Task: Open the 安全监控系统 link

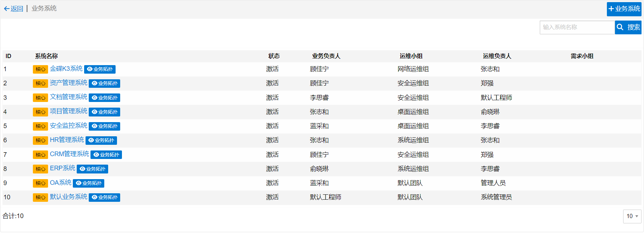Action: (69, 126)
